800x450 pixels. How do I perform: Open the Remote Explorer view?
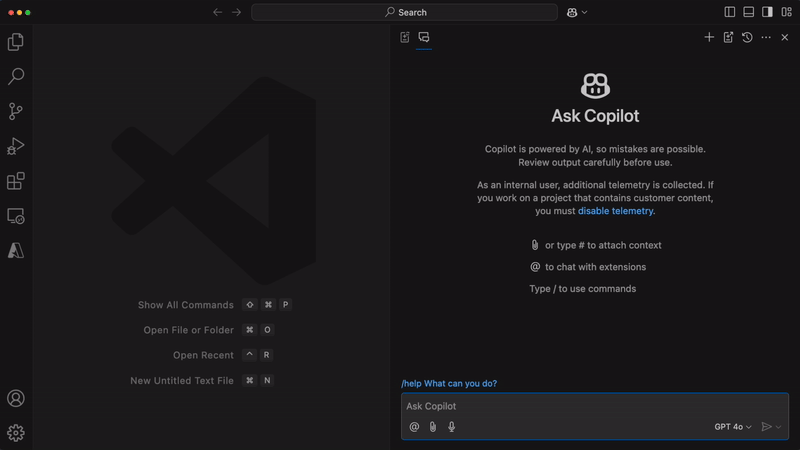[x=16, y=216]
